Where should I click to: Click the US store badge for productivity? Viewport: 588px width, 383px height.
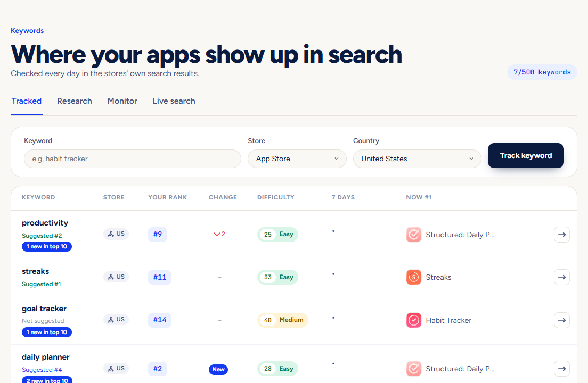[116, 234]
